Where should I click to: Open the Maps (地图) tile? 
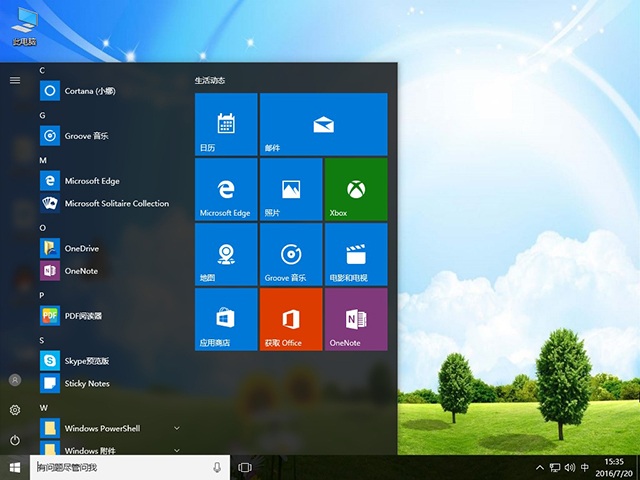coord(226,253)
